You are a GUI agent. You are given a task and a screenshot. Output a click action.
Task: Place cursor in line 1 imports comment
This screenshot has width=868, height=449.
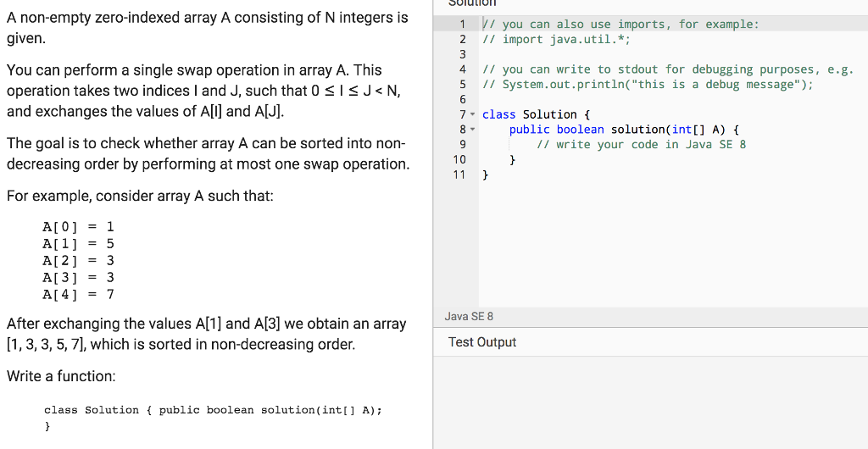pos(620,25)
